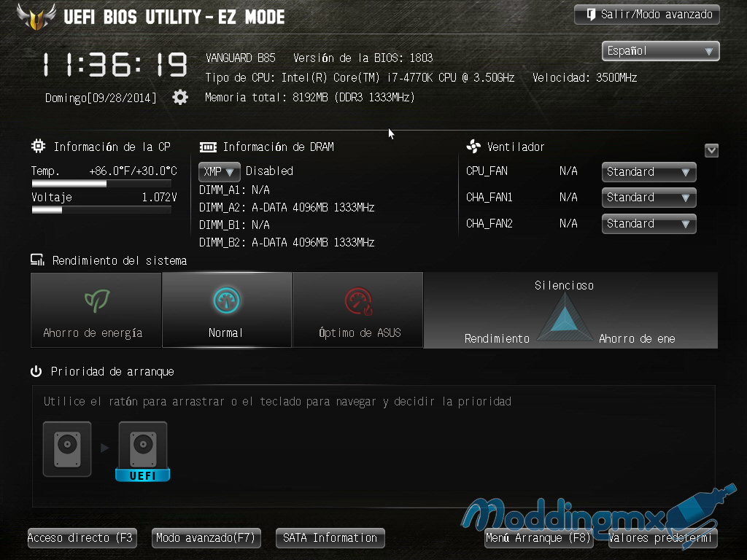Click the Velocidad: 3500MHz text

pyautogui.click(x=584, y=77)
